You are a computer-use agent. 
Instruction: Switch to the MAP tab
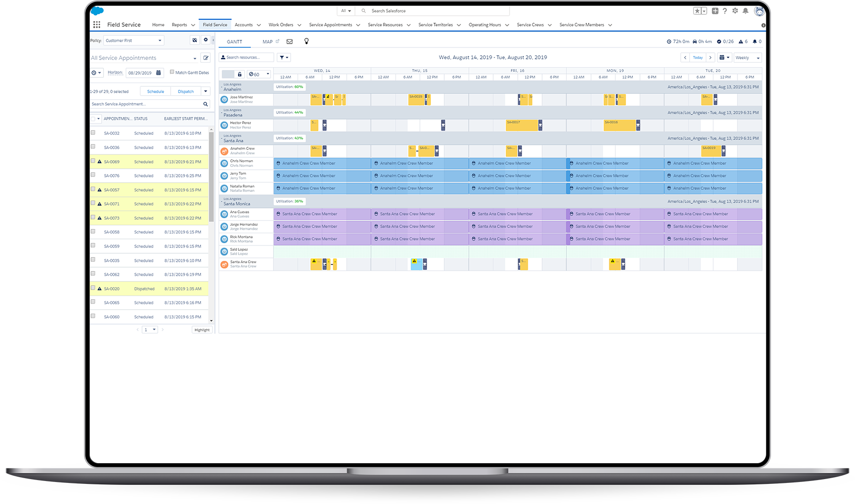pyautogui.click(x=267, y=42)
